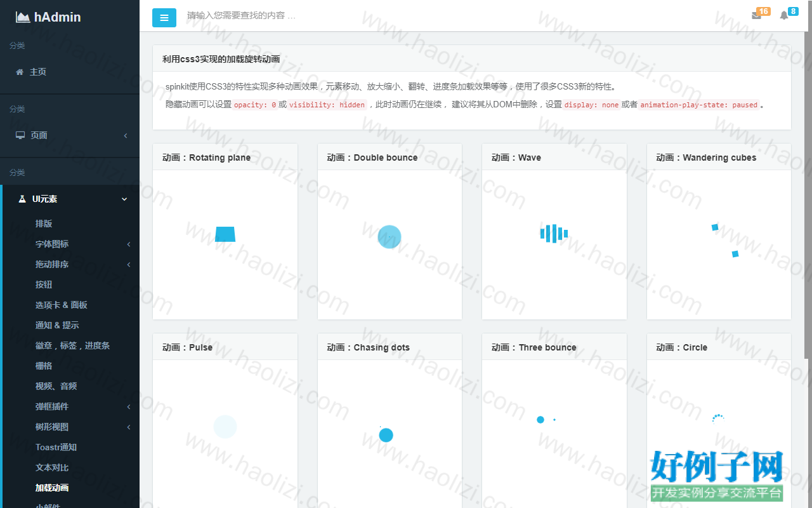Click the Double bounce spinner circle

point(390,237)
